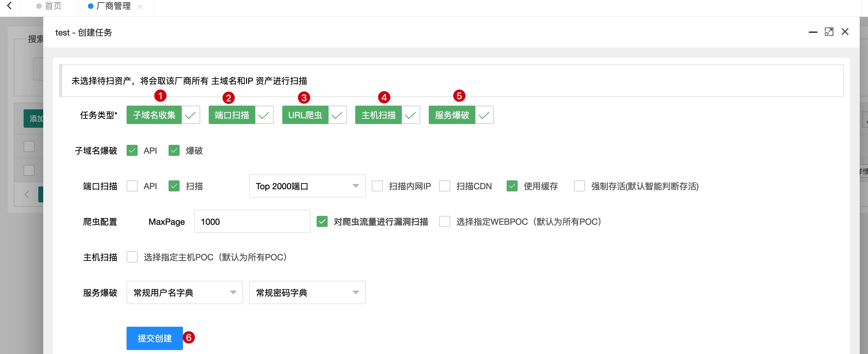
Task: Click the checkmark icon beside 主机扫描 tag
Action: (410, 115)
